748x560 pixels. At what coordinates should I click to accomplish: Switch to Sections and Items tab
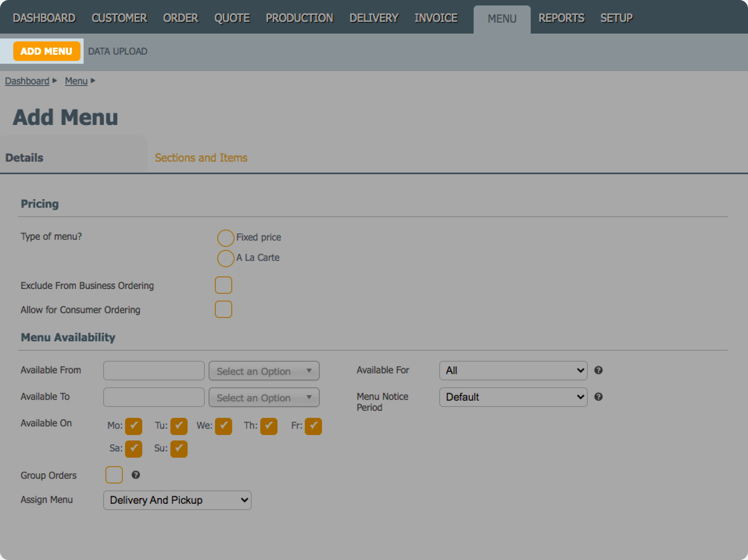pyautogui.click(x=201, y=158)
